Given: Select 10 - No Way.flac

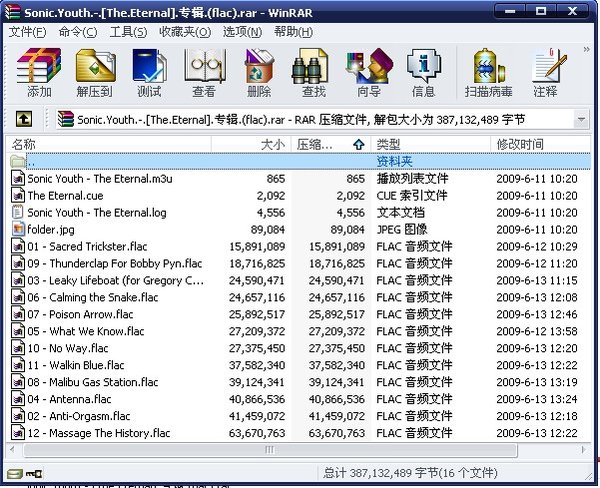Looking at the screenshot, I should tap(299, 348).
